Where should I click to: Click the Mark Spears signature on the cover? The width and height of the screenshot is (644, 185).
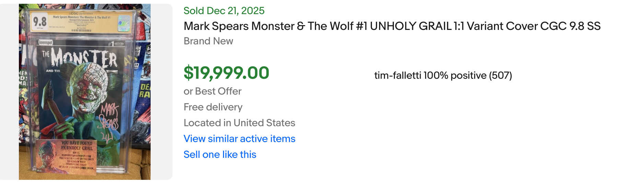109,119
